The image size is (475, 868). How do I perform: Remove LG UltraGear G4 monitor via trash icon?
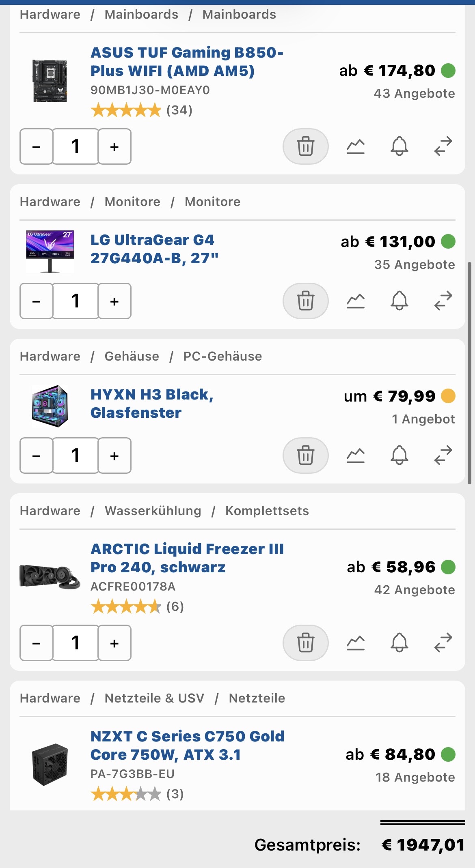[x=305, y=301]
